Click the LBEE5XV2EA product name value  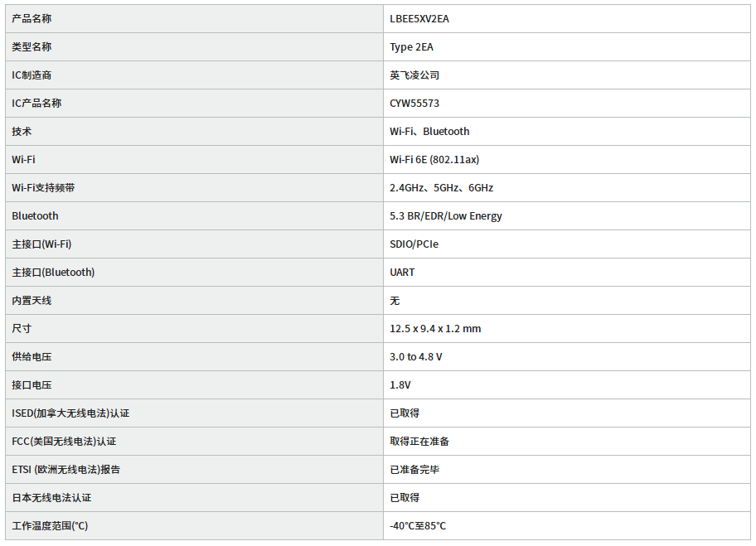[419, 19]
